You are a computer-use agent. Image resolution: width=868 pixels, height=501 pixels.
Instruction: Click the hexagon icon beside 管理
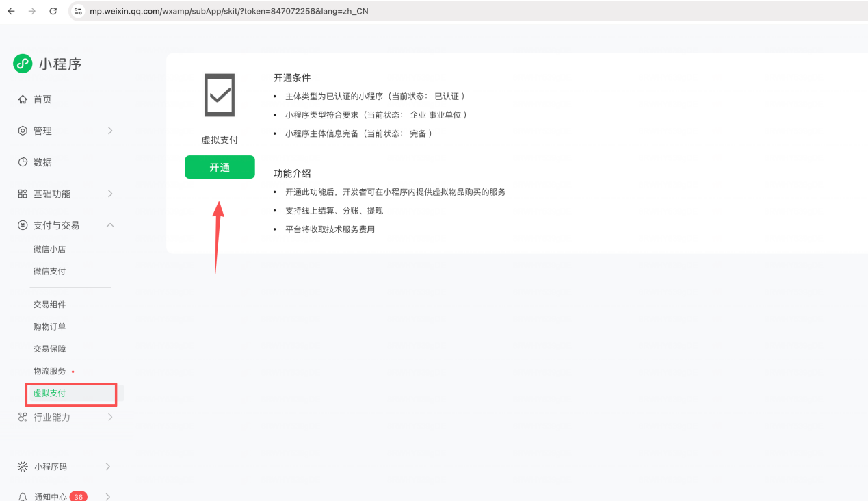tap(23, 131)
